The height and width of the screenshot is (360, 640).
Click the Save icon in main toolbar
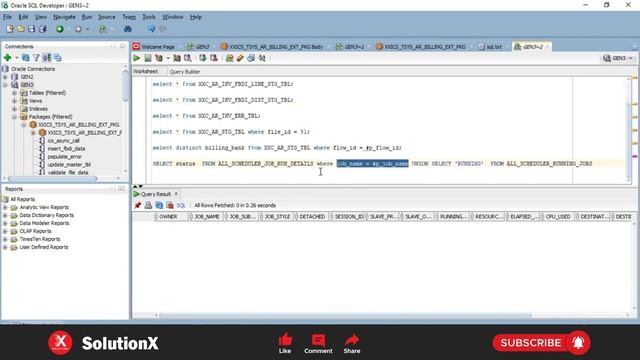[x=31, y=29]
